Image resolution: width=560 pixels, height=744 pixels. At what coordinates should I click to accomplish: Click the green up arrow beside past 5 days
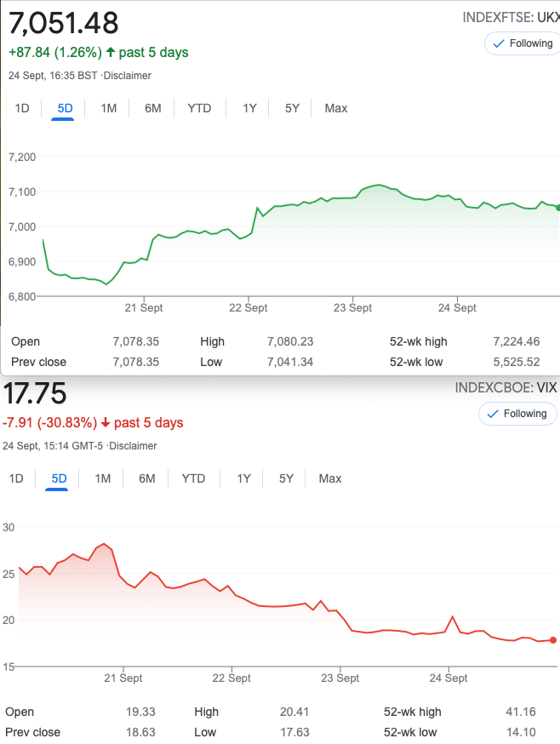110,52
